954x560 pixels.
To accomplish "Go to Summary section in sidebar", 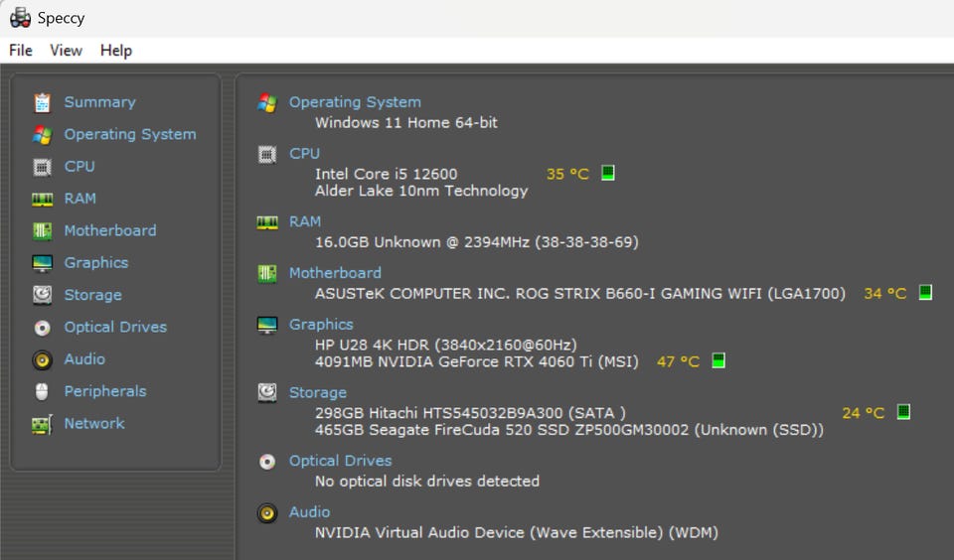I will coord(99,102).
